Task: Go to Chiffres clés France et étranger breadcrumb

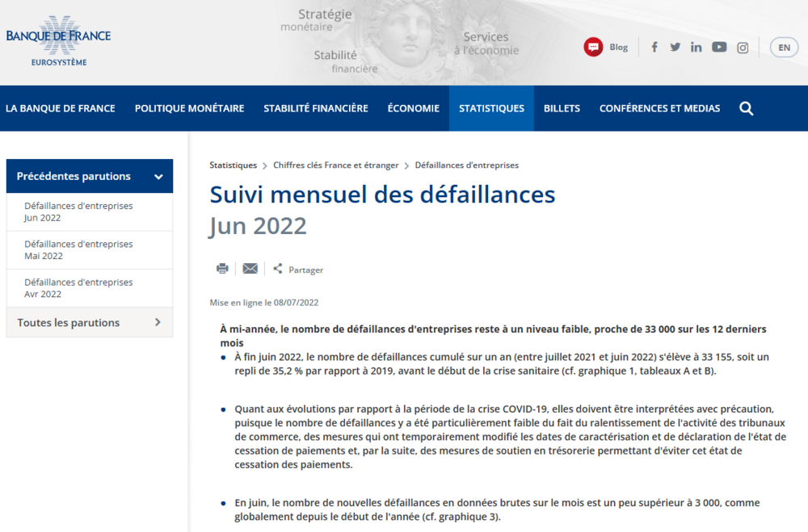Action: [335, 165]
